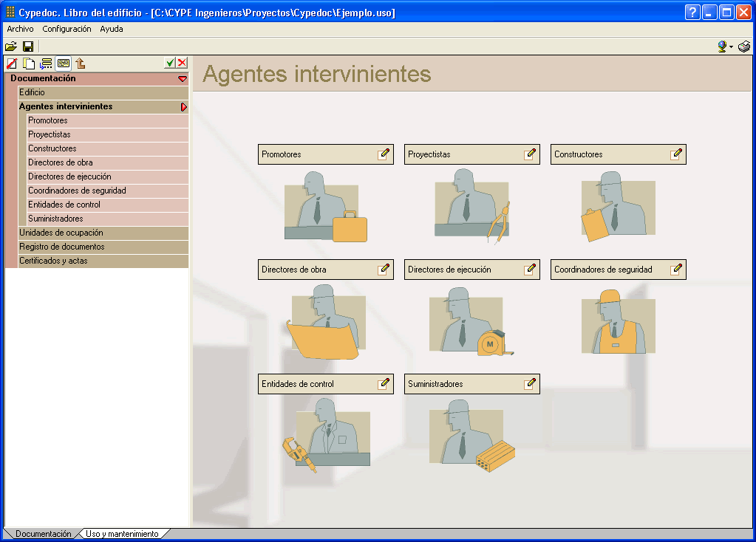Open the globe icon dropdown arrow
Image resolution: width=756 pixels, height=542 pixels.
click(731, 47)
